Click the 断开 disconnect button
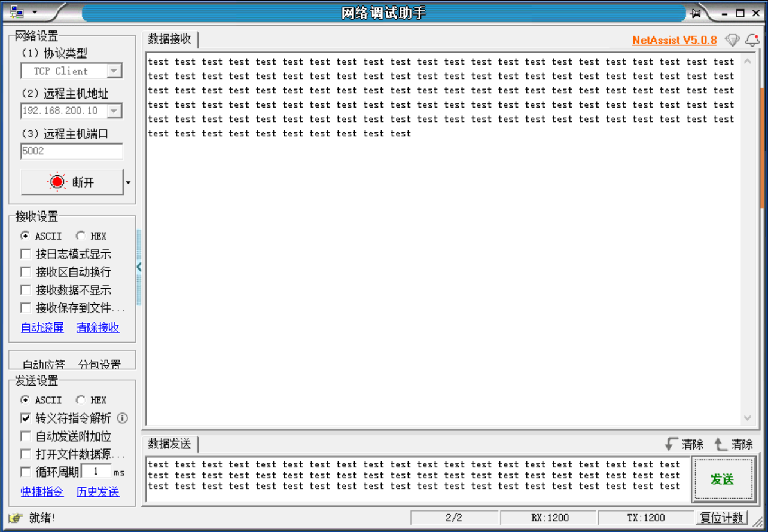The height and width of the screenshot is (532, 768). click(72, 182)
